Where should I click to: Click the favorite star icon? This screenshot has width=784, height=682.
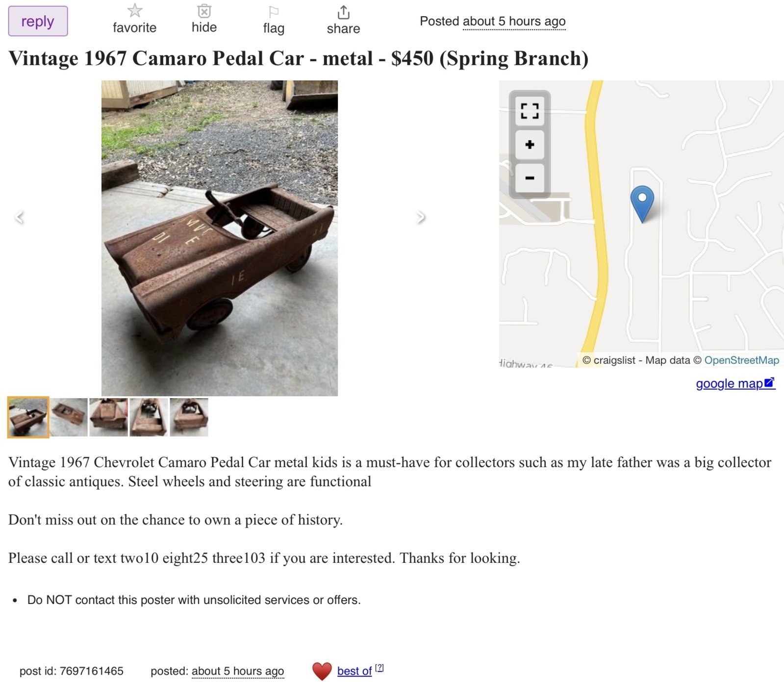(x=134, y=11)
